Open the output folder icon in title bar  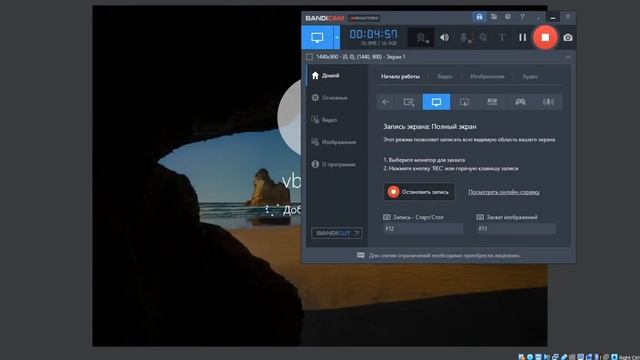494,17
